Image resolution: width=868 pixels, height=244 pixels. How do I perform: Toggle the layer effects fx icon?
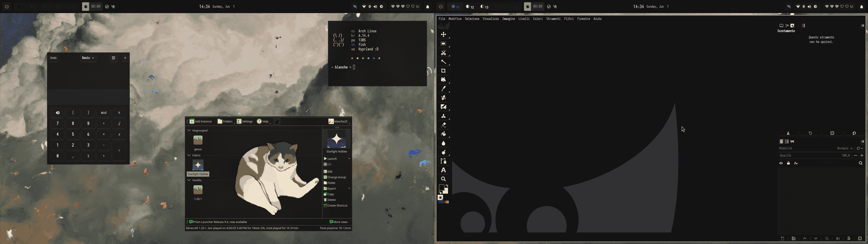(x=796, y=163)
